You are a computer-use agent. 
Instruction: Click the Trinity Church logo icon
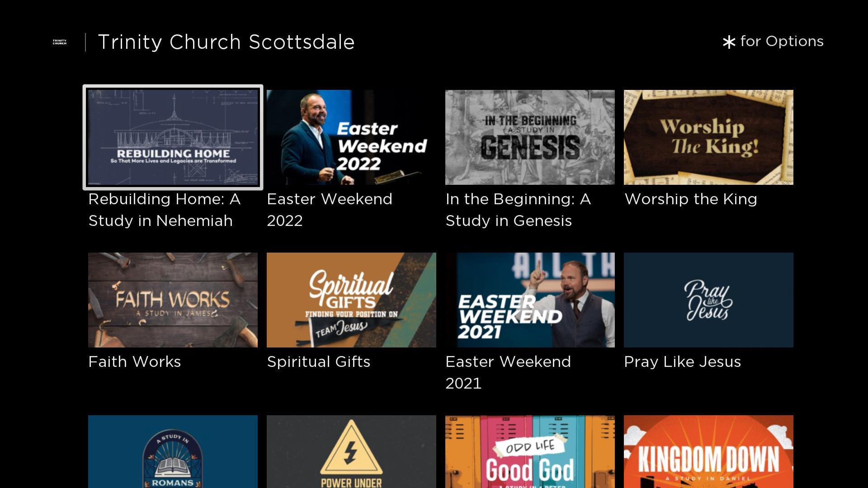pos(59,42)
